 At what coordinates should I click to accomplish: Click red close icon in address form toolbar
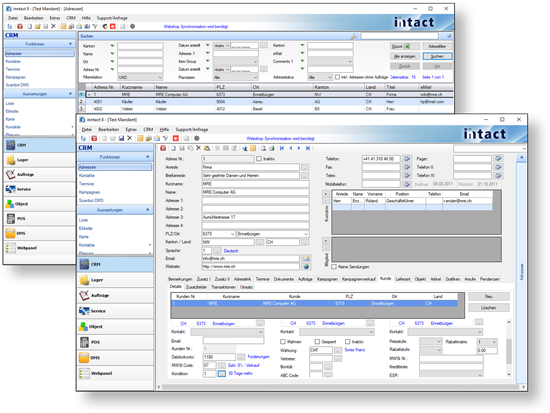click(163, 148)
